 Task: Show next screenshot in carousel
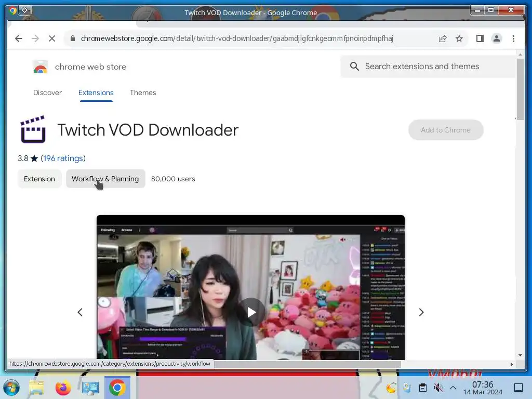[421, 312]
